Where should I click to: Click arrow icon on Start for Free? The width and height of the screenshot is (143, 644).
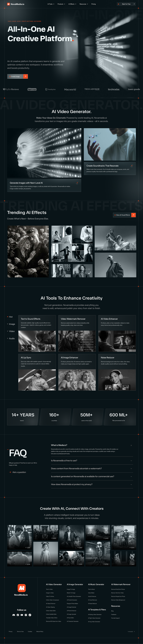(134, 4)
